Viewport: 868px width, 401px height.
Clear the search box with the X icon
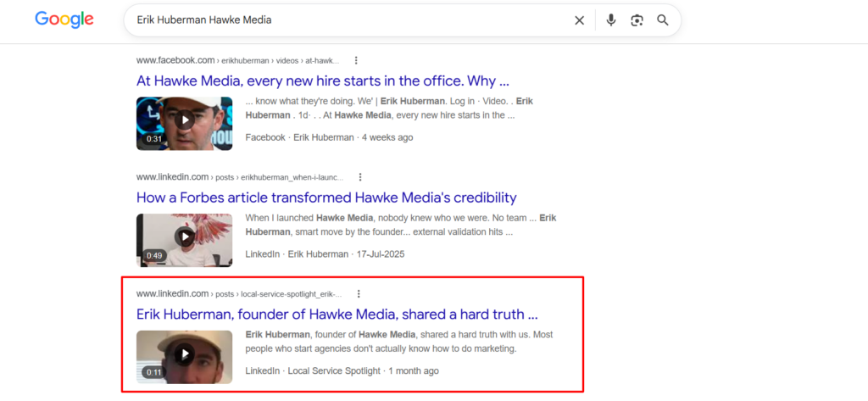coord(579,20)
